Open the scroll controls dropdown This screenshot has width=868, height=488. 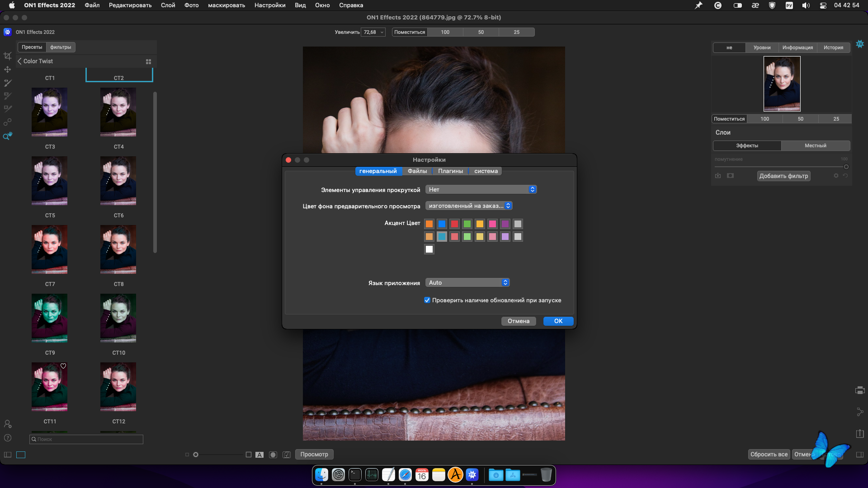point(481,190)
